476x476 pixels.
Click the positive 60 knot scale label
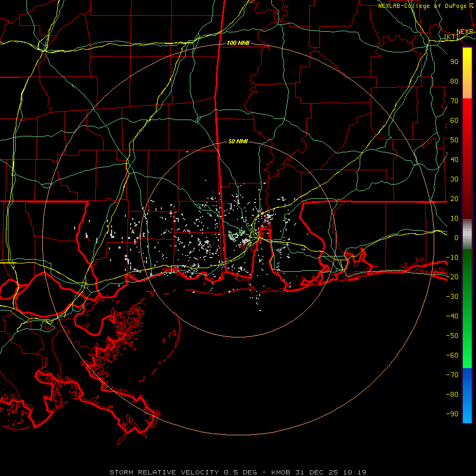pyautogui.click(x=454, y=120)
